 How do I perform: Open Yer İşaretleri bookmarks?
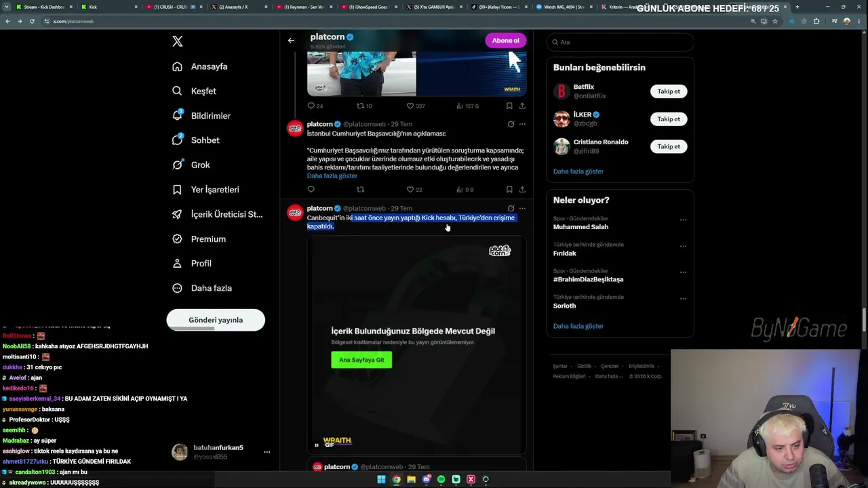coord(205,190)
